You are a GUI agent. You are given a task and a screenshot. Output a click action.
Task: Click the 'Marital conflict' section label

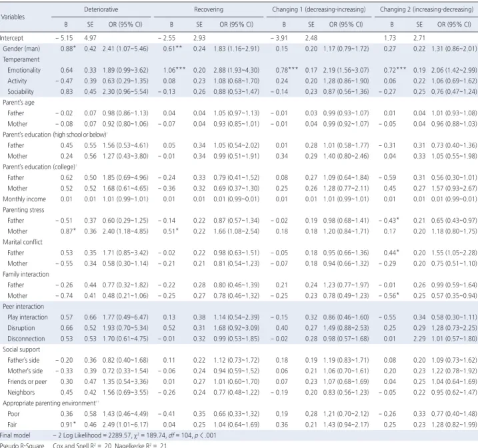(23, 242)
